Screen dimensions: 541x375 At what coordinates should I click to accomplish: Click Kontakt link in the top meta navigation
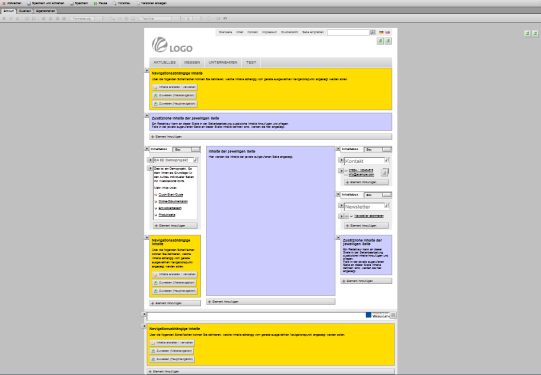coord(253,32)
